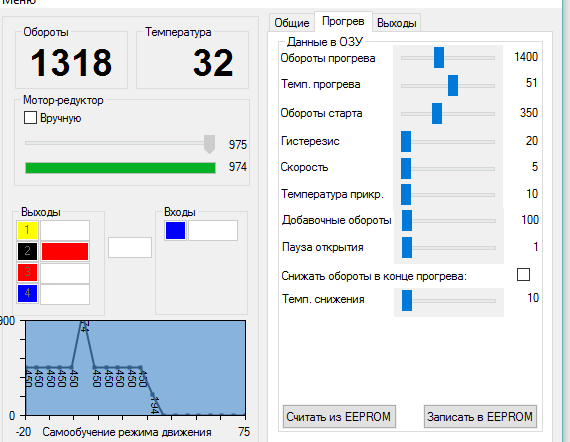The height and width of the screenshot is (442, 570).
Task: Click the Темп. снижения slider handle
Action: point(407,301)
